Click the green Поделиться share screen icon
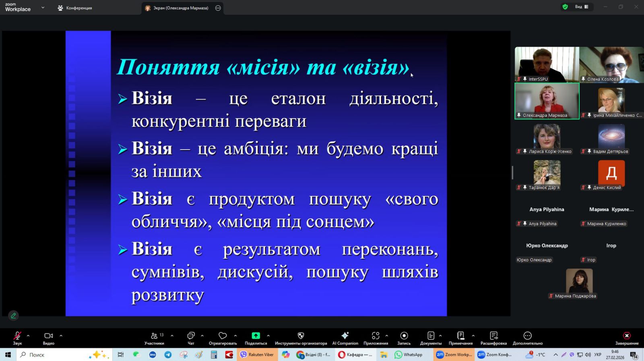Screen dimensions: 644x361 pyautogui.click(x=256, y=336)
